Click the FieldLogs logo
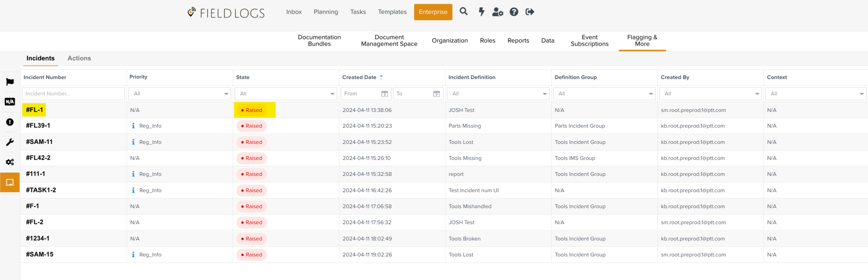This screenshot has height=280, width=868. (x=226, y=13)
